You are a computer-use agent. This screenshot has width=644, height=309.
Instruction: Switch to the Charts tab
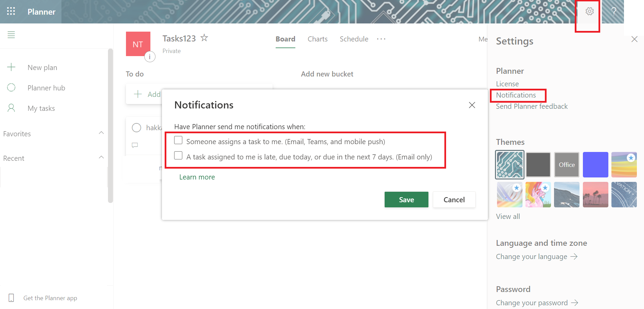317,39
